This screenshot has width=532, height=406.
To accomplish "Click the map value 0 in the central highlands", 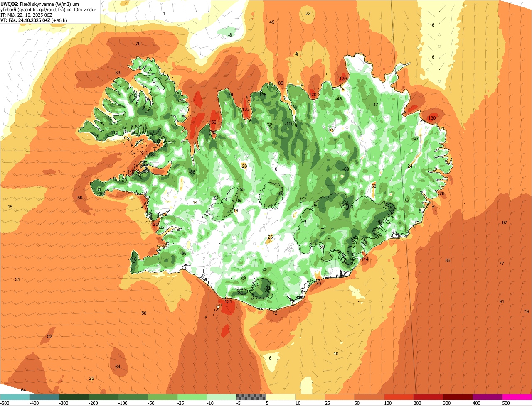I will tap(276, 169).
